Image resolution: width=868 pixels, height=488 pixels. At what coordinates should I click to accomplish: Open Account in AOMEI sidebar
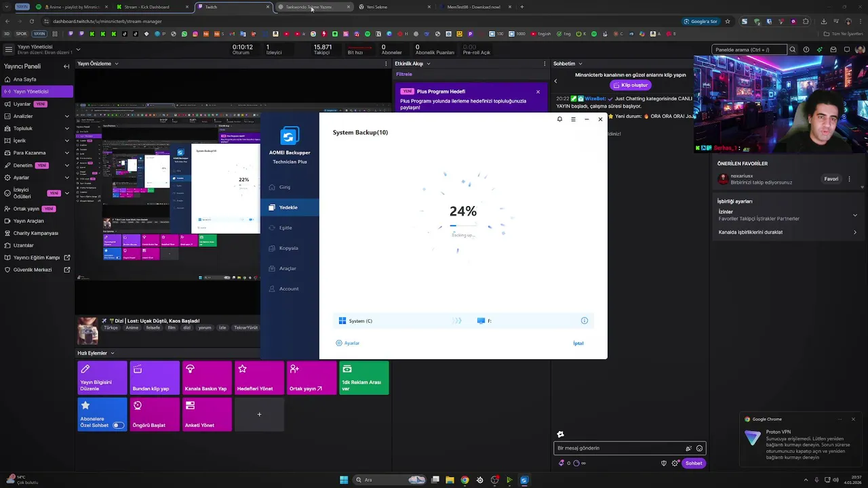pyautogui.click(x=290, y=289)
